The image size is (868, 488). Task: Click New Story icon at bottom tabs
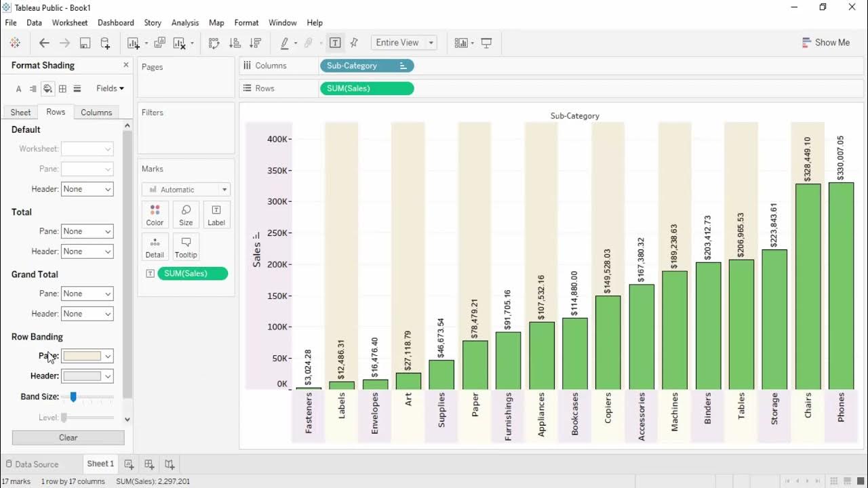tap(170, 464)
